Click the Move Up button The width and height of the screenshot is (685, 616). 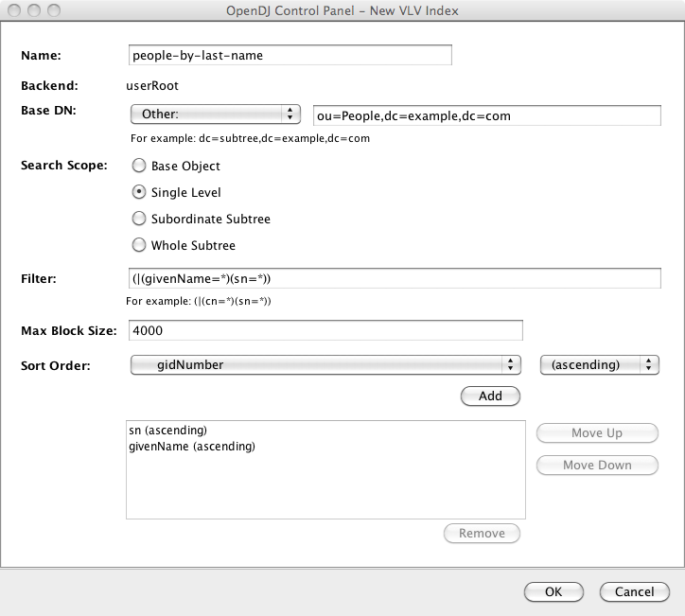coord(597,433)
